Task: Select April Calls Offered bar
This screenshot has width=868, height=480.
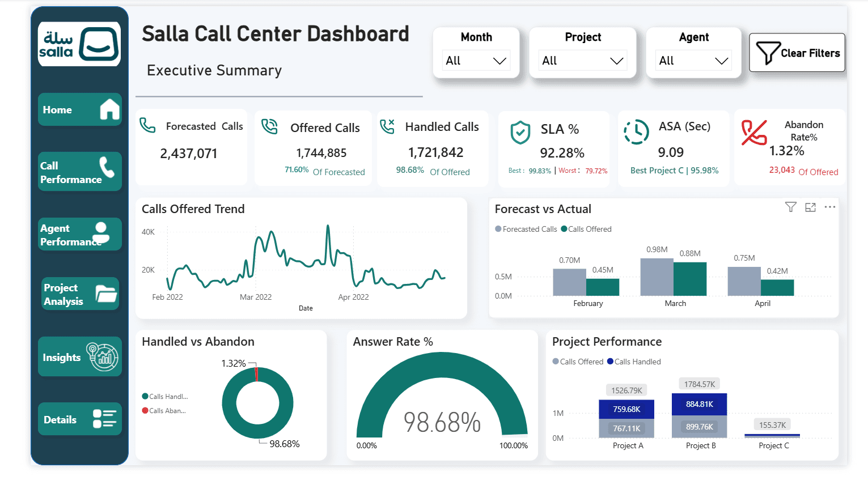Action: (777, 288)
